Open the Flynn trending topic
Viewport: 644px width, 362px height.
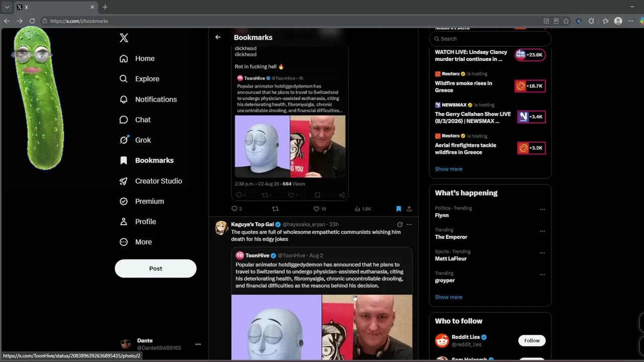(x=442, y=215)
